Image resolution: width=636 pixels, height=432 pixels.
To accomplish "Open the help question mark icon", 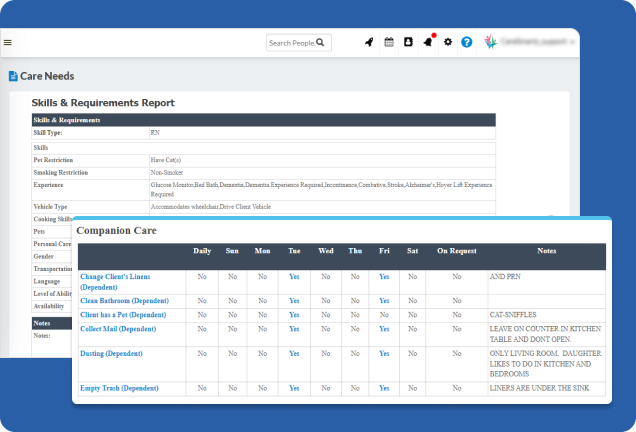I will click(x=466, y=42).
